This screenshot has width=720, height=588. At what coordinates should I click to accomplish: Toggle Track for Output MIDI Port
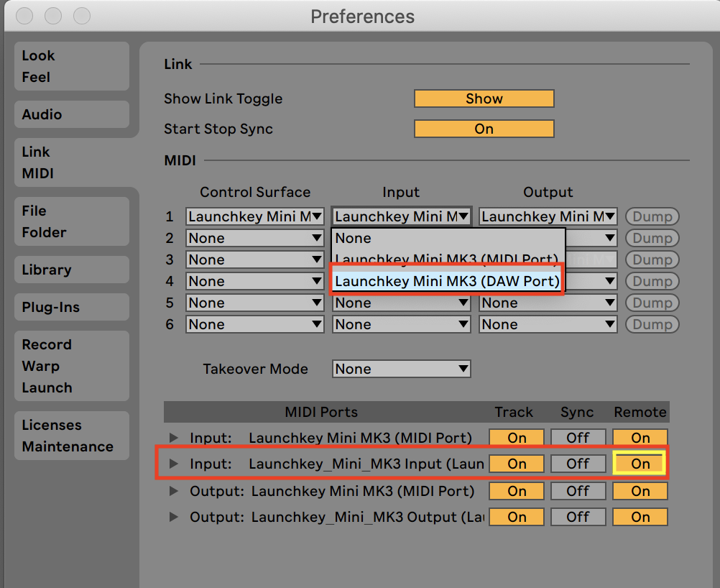point(517,491)
